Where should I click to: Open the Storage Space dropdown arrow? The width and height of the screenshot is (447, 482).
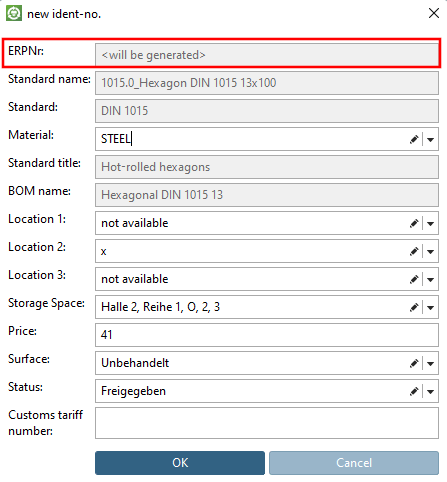(x=430, y=308)
